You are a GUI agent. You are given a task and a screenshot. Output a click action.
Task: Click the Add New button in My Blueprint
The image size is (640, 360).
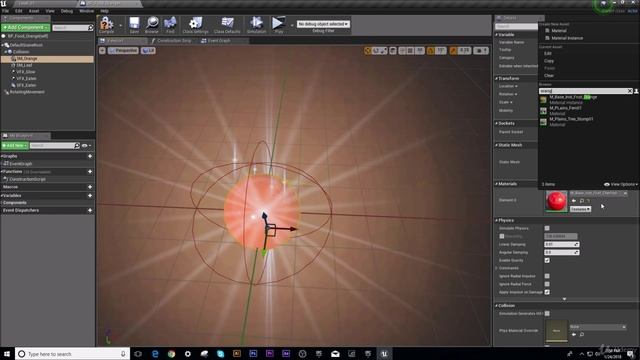15,146
